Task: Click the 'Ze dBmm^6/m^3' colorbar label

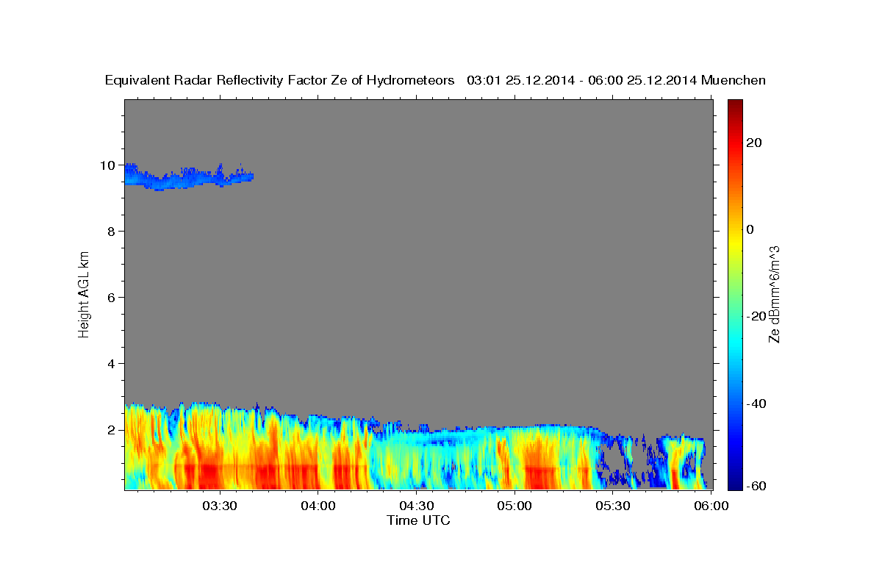Action: pyautogui.click(x=774, y=293)
